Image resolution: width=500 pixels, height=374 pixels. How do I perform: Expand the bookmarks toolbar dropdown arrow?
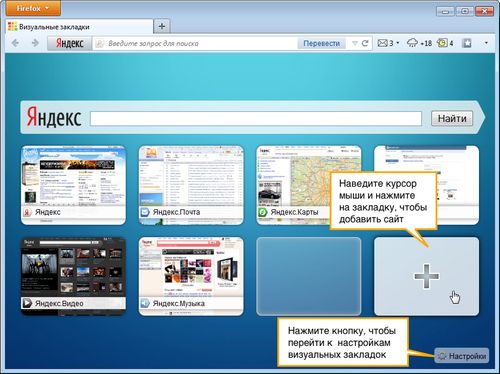pyautogui.click(x=486, y=43)
